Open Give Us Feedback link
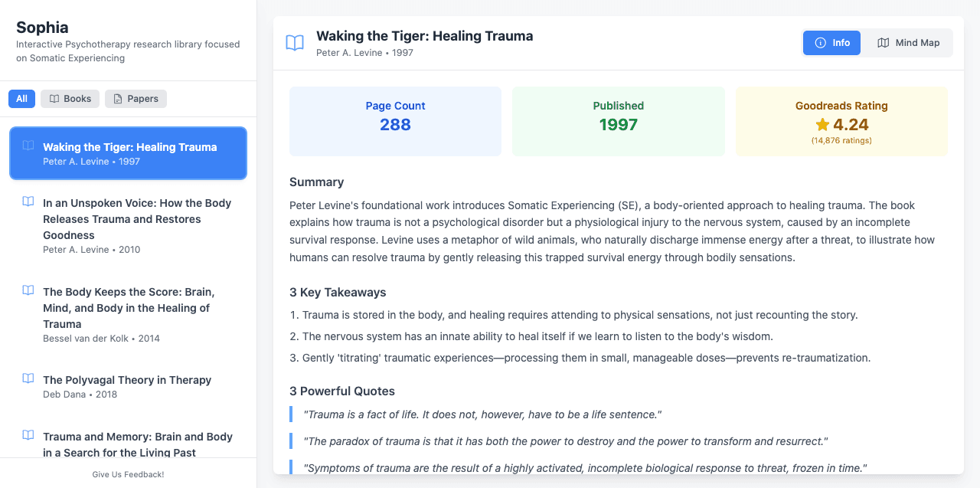Viewport: 980px width, 488px height. (128, 474)
